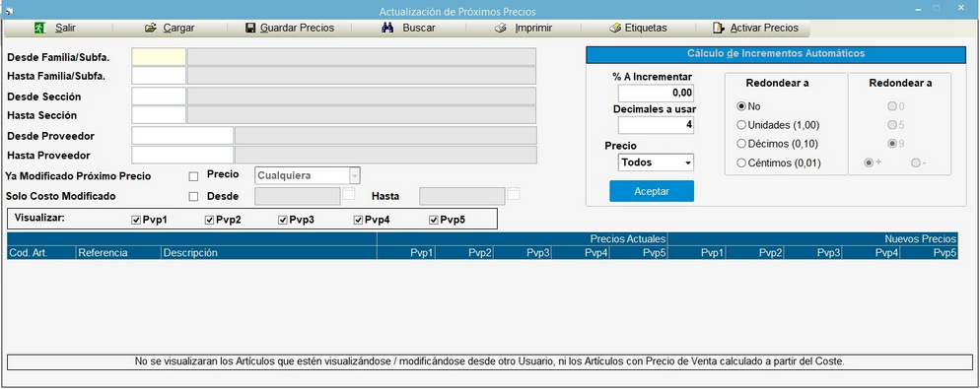This screenshot has height=389, width=980.
Task: Click the Cargar open-folder icon
Action: tap(151, 29)
